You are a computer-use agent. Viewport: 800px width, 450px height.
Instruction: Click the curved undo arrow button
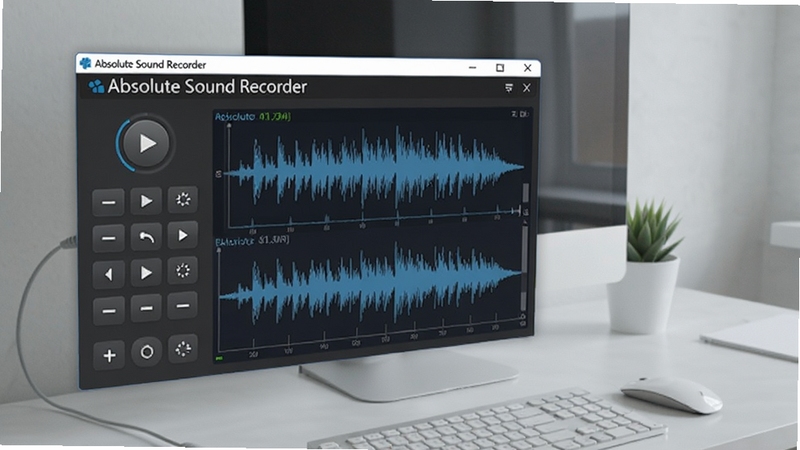(146, 237)
